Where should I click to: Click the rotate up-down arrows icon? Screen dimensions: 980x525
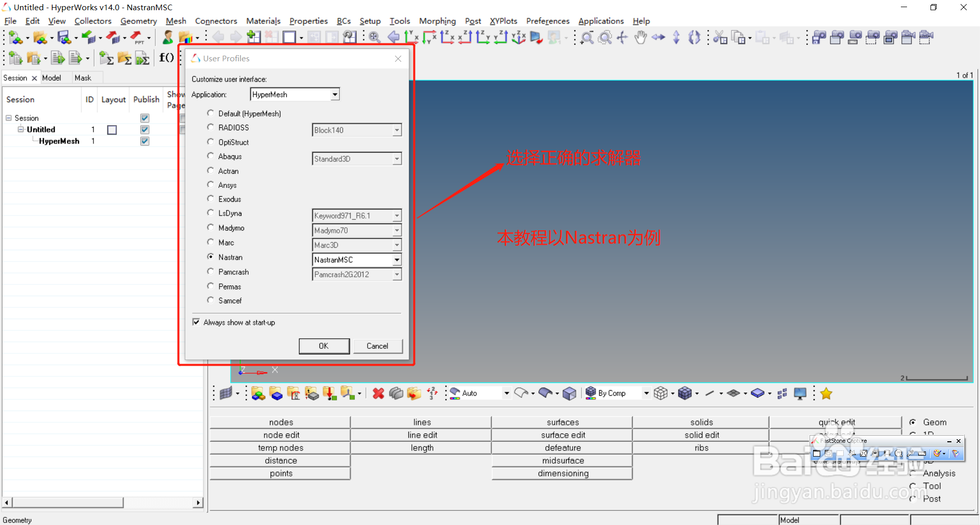[676, 37]
